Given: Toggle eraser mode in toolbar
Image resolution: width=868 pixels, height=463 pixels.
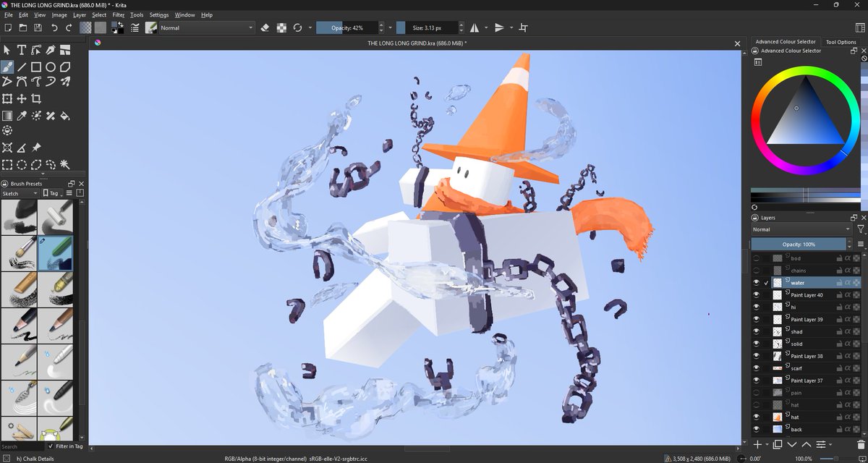Looking at the screenshot, I should [x=265, y=27].
